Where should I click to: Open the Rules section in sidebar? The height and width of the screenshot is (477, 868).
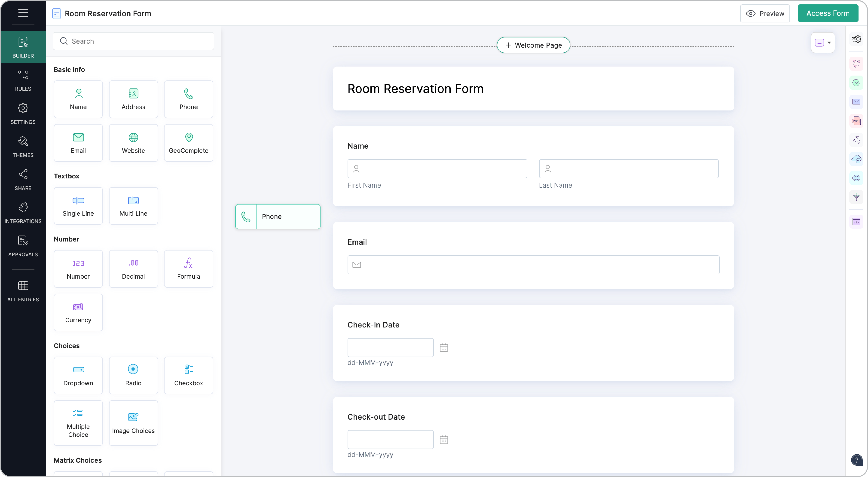pos(23,80)
